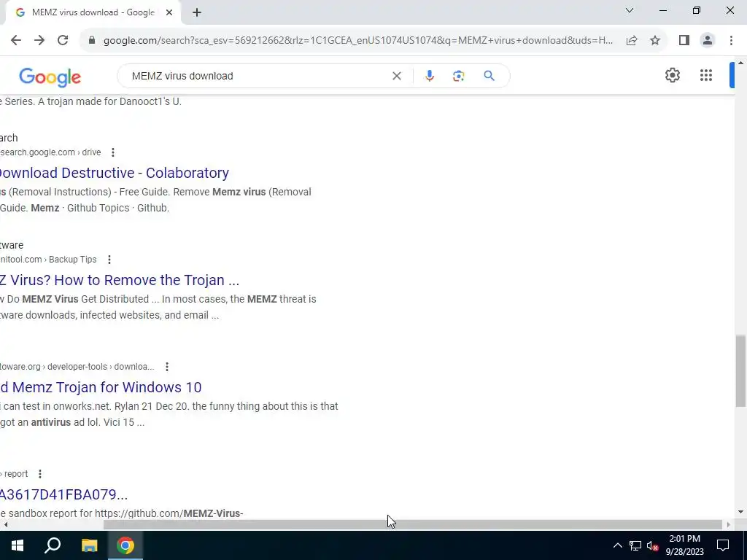This screenshot has height=560, width=747.
Task: Open Windows notification center
Action: (723, 545)
